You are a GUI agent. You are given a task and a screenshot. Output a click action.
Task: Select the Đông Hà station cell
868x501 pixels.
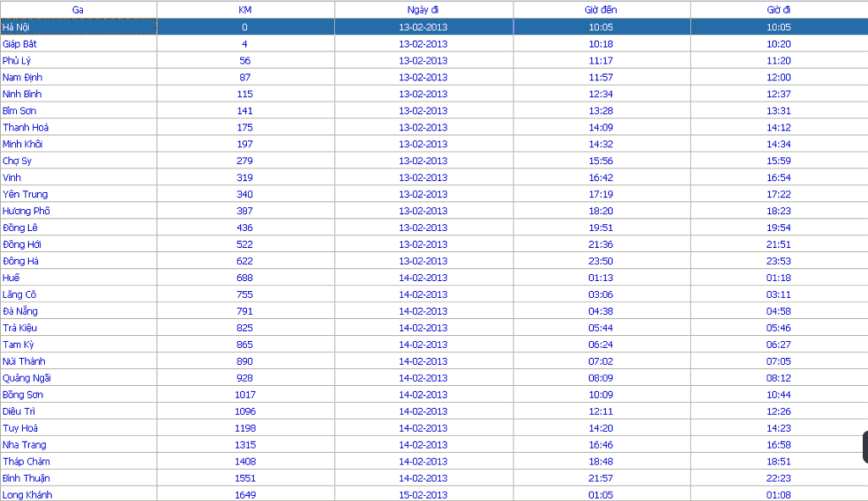pyautogui.click(x=78, y=260)
